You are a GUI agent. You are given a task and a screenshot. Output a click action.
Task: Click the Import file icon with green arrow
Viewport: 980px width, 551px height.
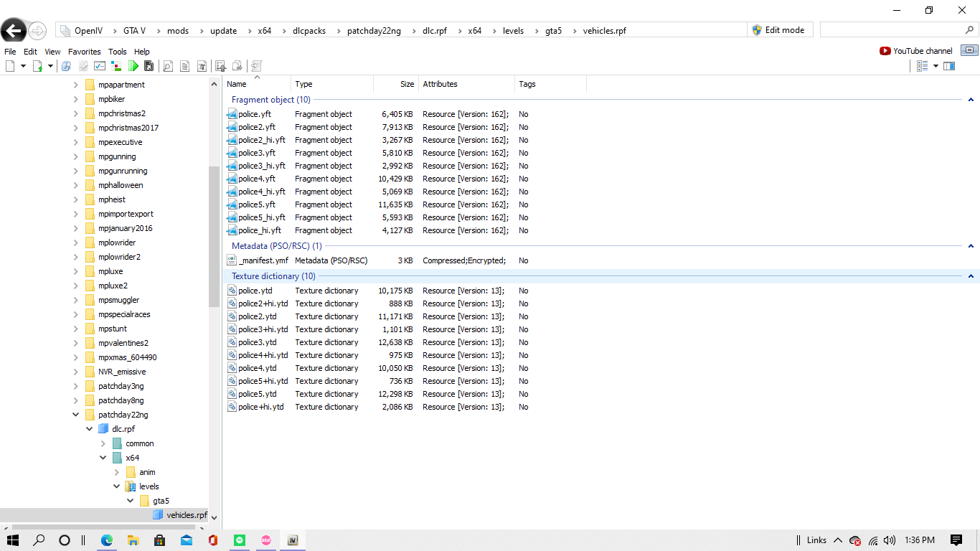[37, 66]
